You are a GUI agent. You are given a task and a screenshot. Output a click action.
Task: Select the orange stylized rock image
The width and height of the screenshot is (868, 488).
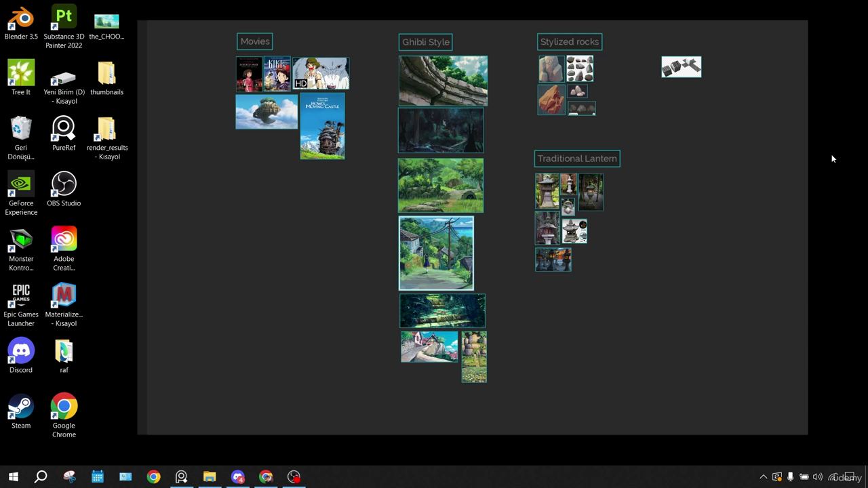pos(551,100)
